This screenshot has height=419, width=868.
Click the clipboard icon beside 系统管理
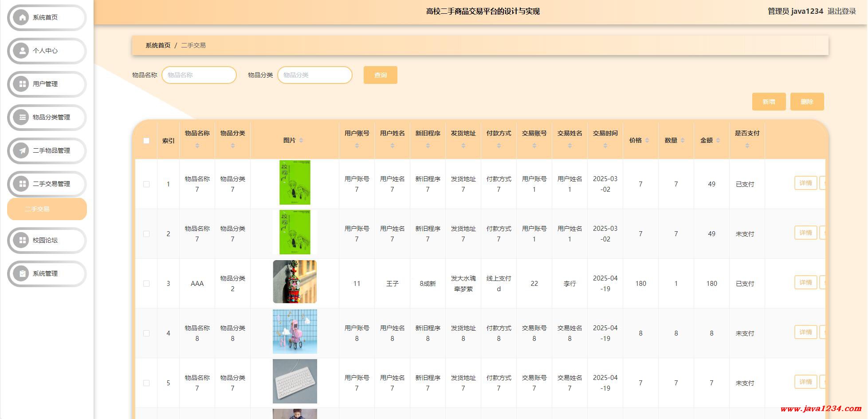point(21,273)
